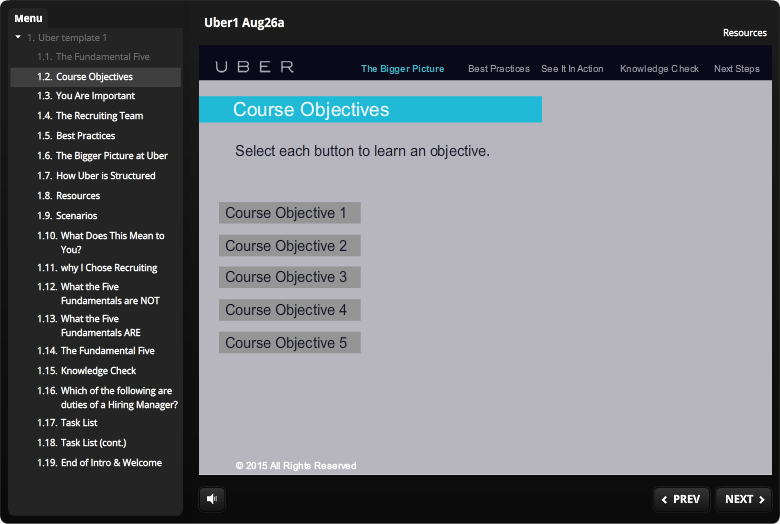The width and height of the screenshot is (780, 524).
Task: Jump to Next Steps tab
Action: tap(737, 69)
